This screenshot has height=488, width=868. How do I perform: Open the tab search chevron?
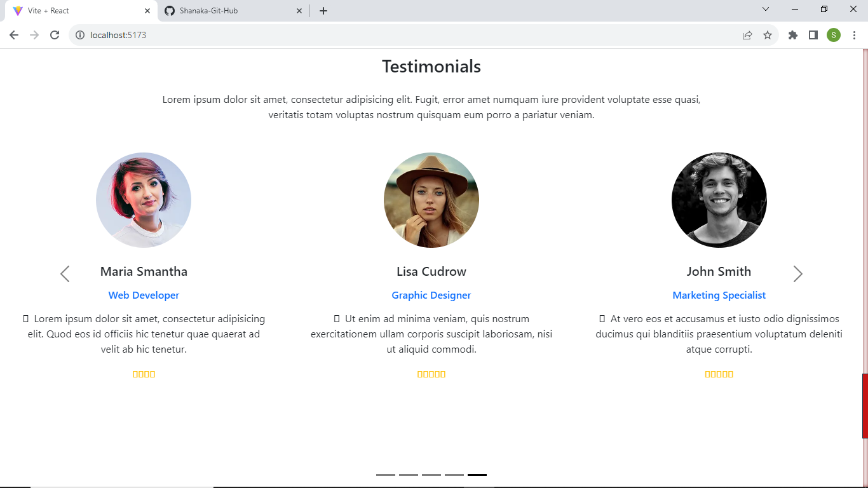point(765,10)
